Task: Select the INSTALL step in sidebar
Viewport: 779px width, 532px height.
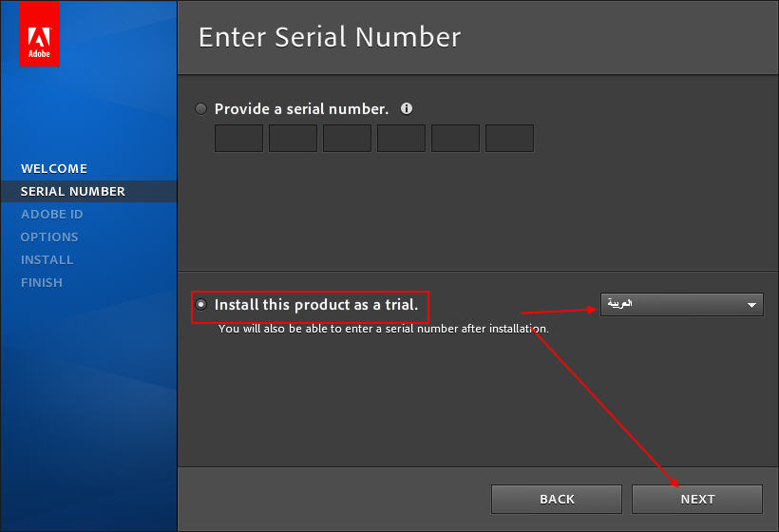Action: [47, 259]
